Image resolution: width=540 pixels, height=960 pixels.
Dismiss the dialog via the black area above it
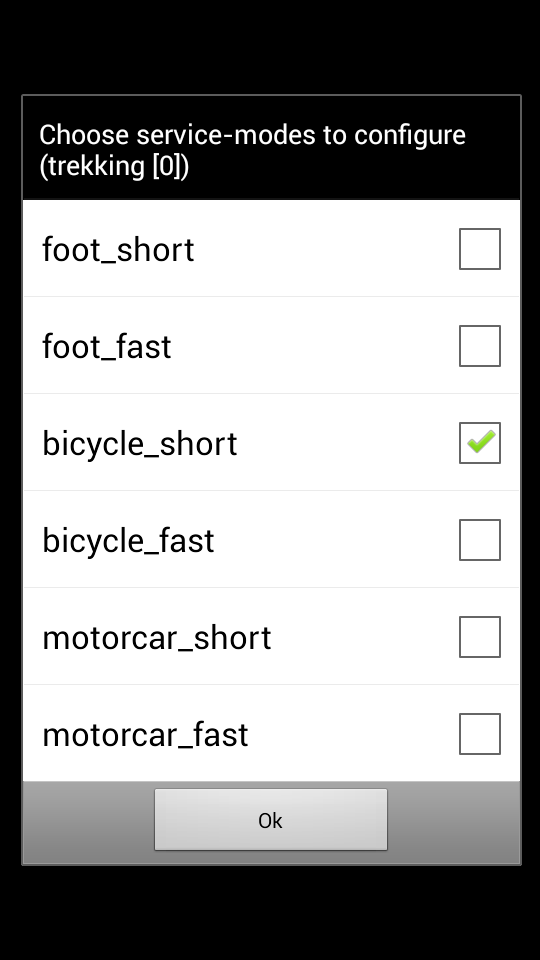270,47
